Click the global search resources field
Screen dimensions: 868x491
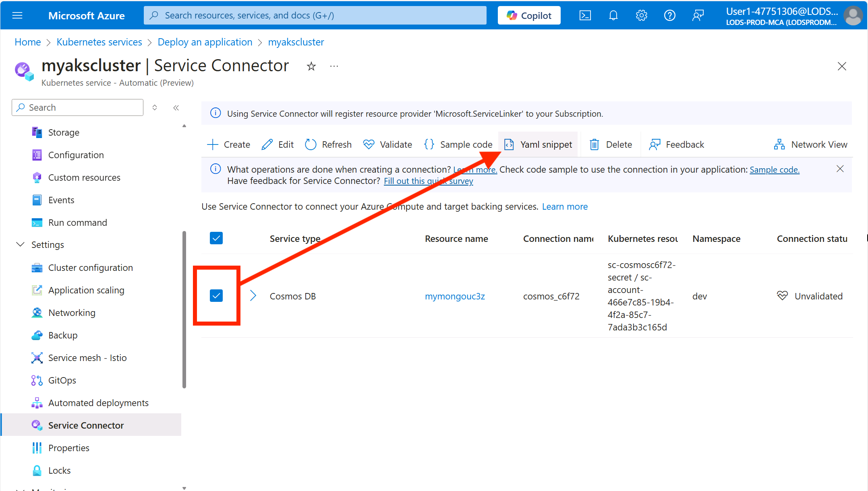coord(315,15)
